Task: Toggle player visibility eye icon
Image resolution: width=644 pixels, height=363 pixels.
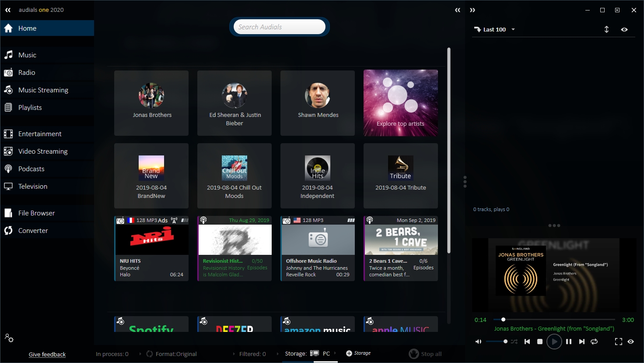Action: (631, 342)
